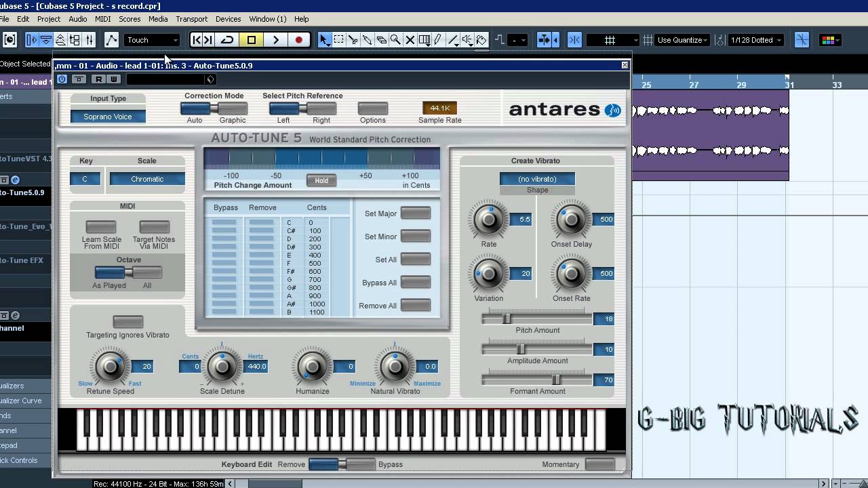
Task: Select the Time Warp tool
Action: click(425, 40)
